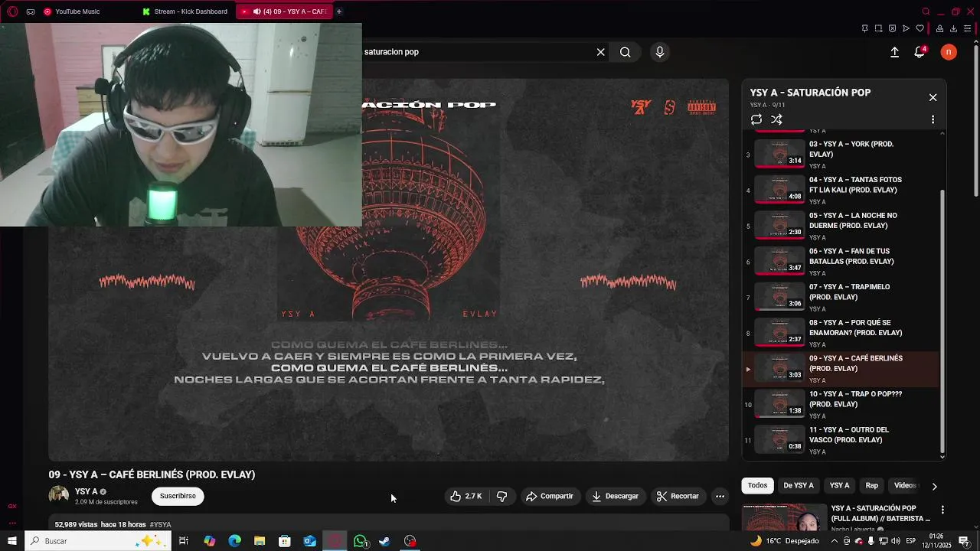
Task: Select the Rap filter chip
Action: coord(872,485)
